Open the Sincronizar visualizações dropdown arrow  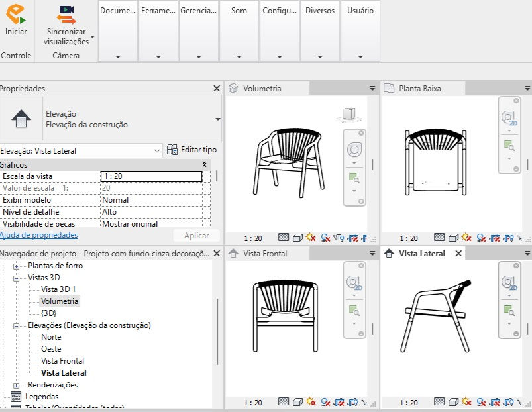92,37
